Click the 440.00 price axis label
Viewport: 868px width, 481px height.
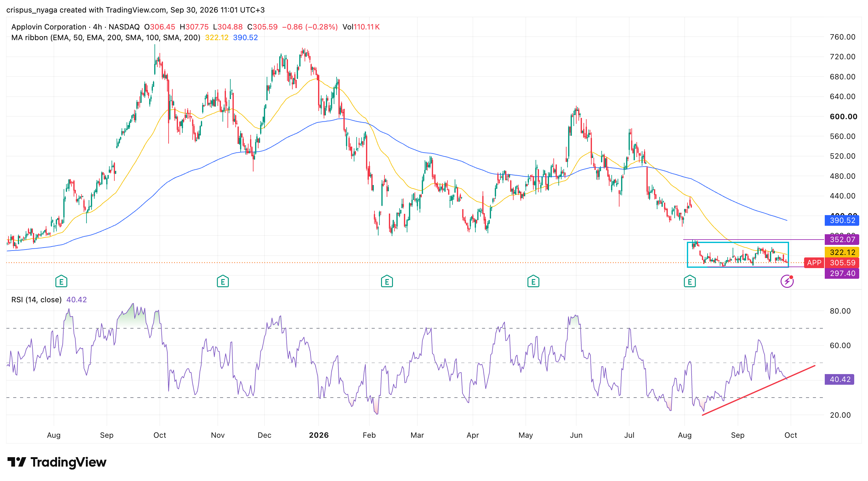click(x=842, y=196)
